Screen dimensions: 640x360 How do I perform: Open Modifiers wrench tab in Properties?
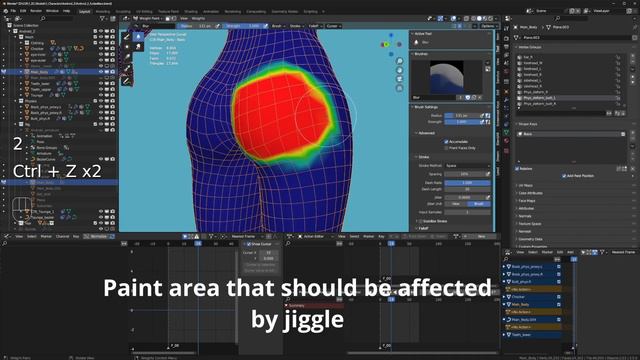(x=507, y=100)
